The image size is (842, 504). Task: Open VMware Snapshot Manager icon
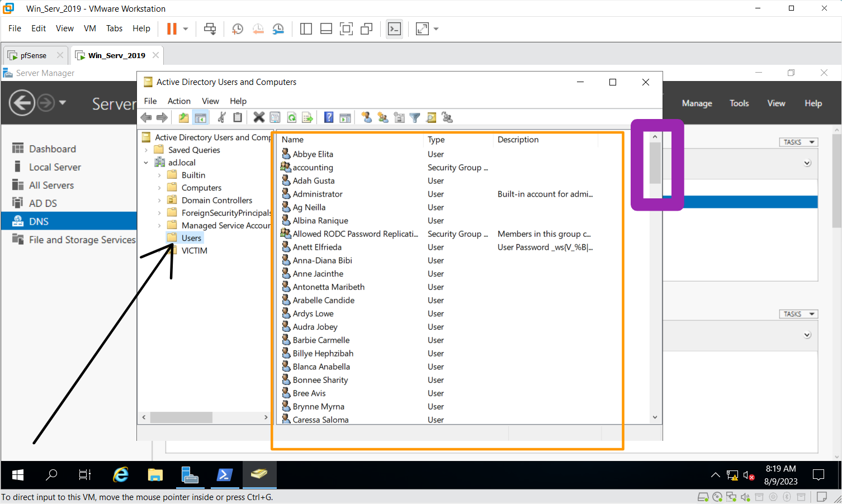tap(278, 28)
